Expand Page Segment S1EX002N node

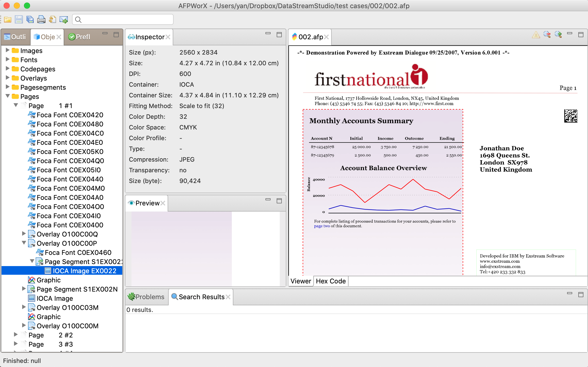pos(24,289)
